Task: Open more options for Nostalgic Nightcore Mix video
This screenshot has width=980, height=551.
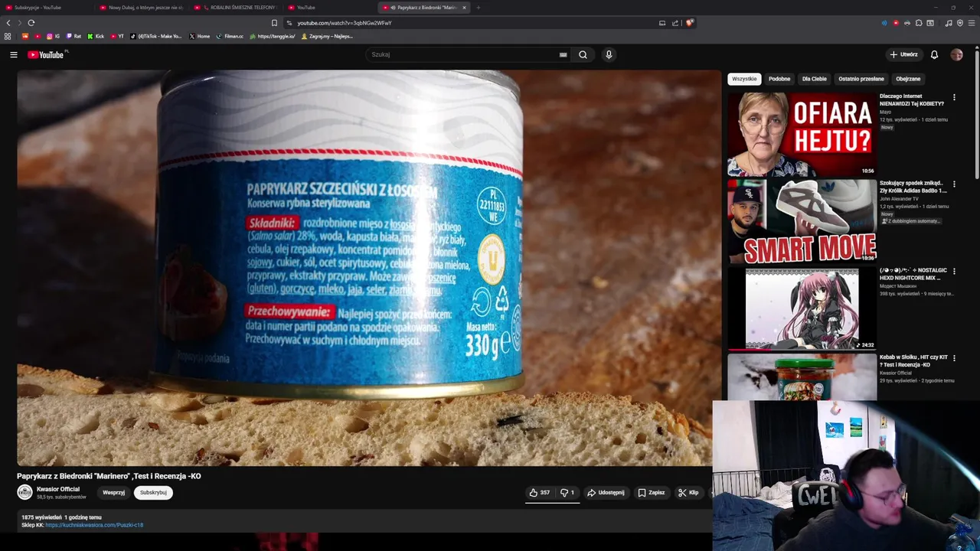Action: point(954,271)
